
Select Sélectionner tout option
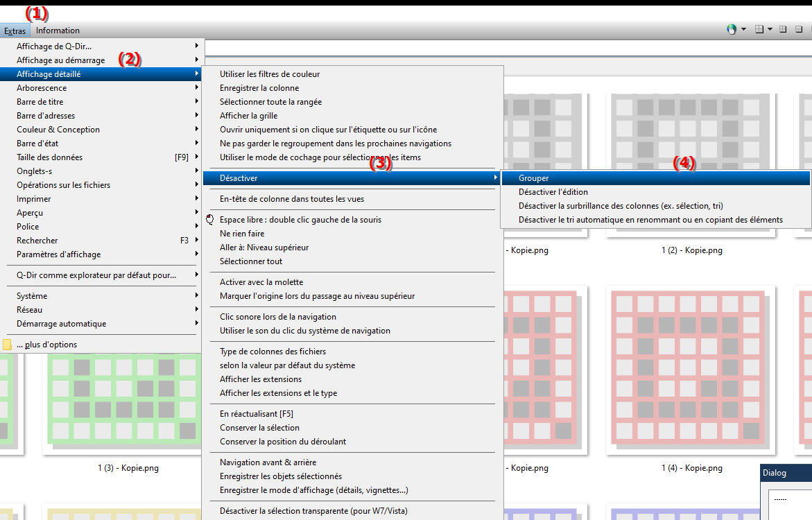[x=352, y=262]
